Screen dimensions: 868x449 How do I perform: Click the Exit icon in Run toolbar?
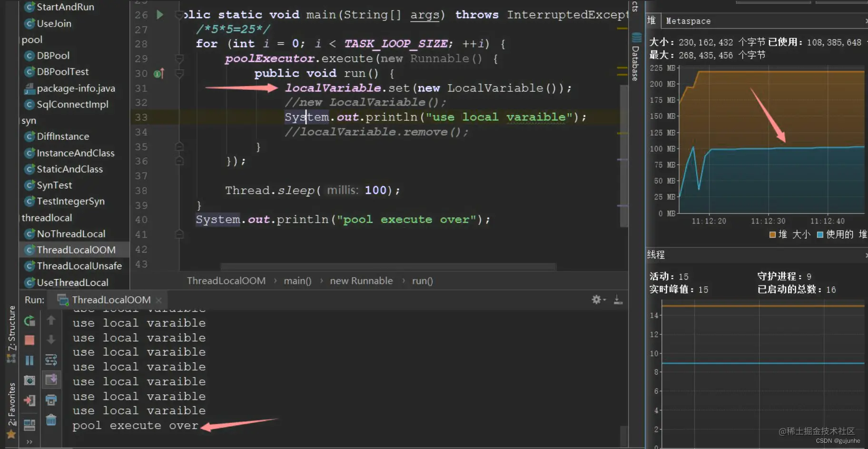pyautogui.click(x=30, y=401)
